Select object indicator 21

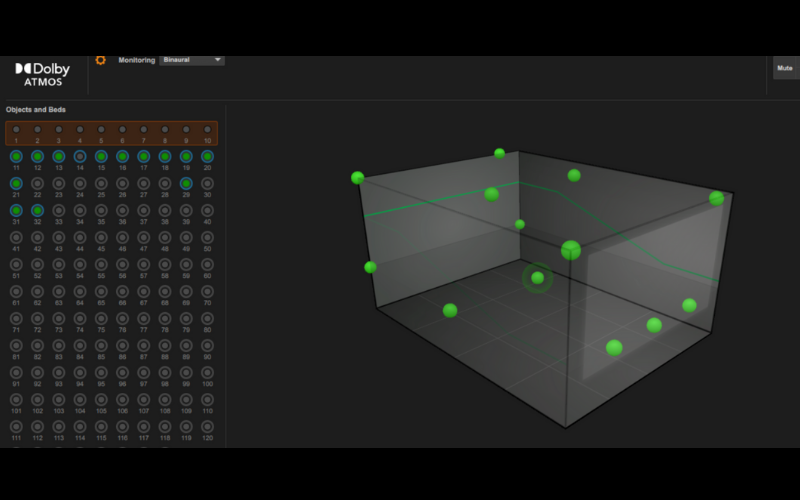(16, 184)
